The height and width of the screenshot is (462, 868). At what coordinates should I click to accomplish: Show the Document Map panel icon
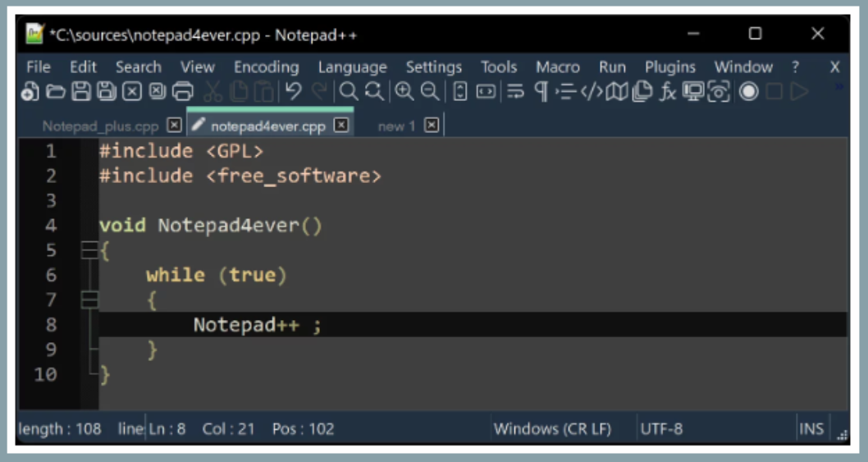tap(617, 91)
